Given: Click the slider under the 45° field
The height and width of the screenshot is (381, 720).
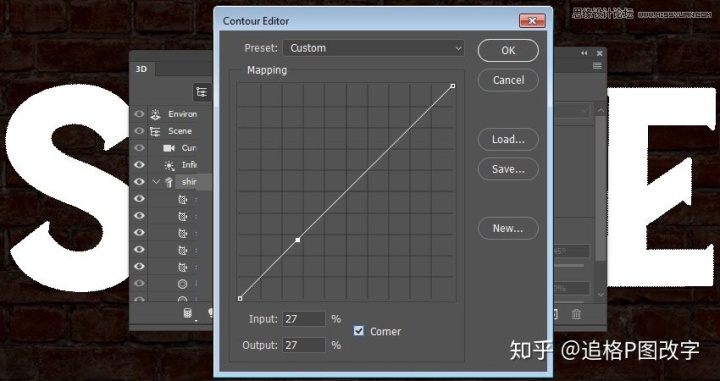Looking at the screenshot, I should pos(568,265).
